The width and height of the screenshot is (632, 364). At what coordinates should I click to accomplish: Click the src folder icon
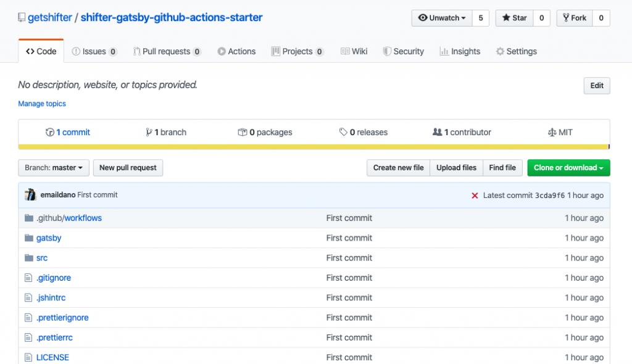click(x=28, y=258)
